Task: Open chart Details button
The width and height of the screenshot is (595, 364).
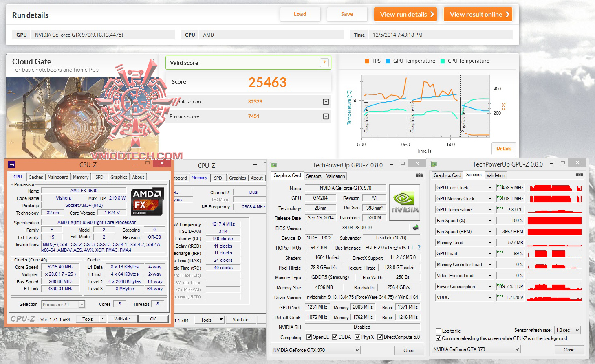Action: [x=504, y=149]
